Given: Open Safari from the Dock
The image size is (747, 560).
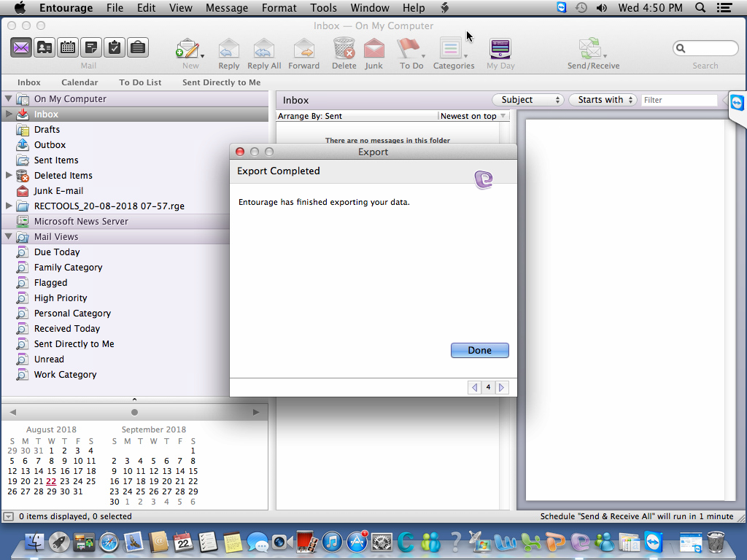Looking at the screenshot, I should pos(109,542).
